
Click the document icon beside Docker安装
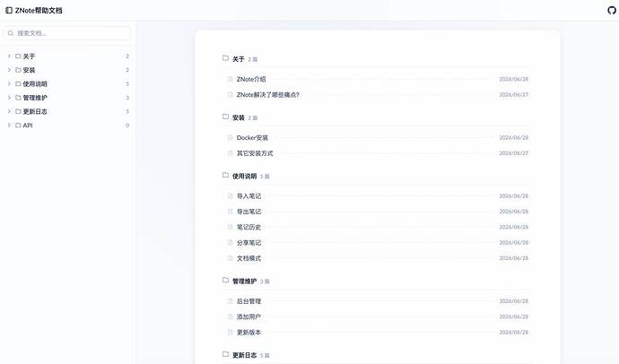click(231, 138)
